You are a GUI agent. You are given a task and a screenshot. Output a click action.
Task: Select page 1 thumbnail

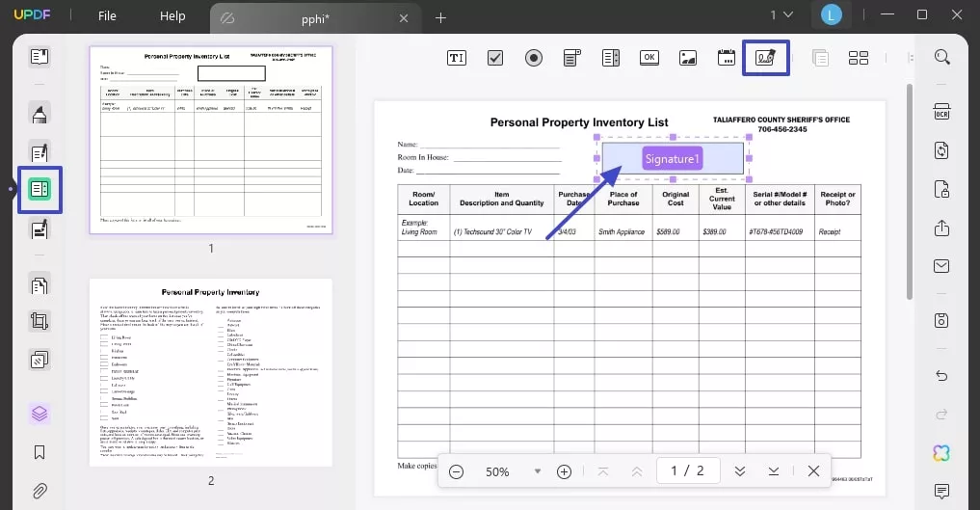tap(211, 140)
